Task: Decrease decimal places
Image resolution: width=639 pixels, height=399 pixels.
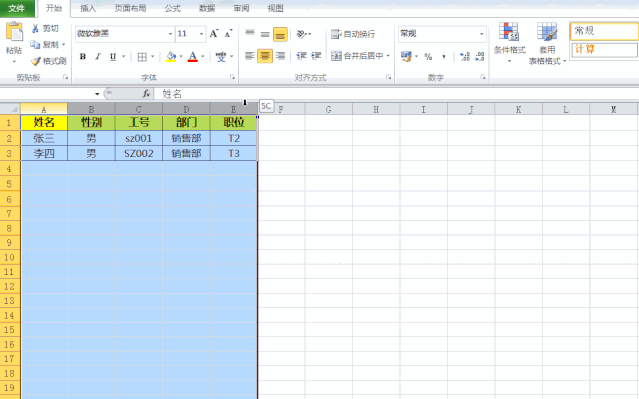Action: pos(480,57)
